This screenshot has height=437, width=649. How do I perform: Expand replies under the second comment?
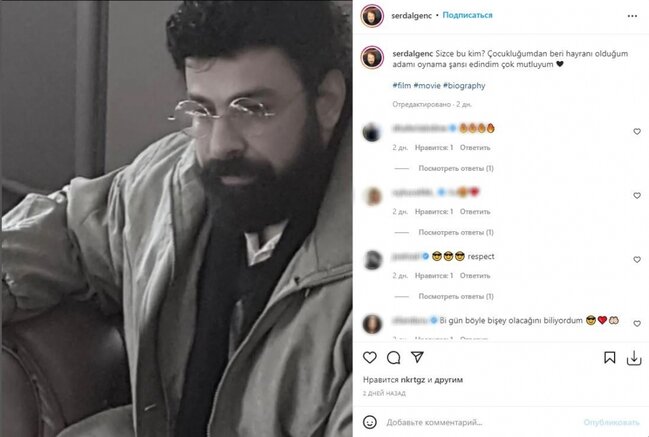(x=456, y=233)
